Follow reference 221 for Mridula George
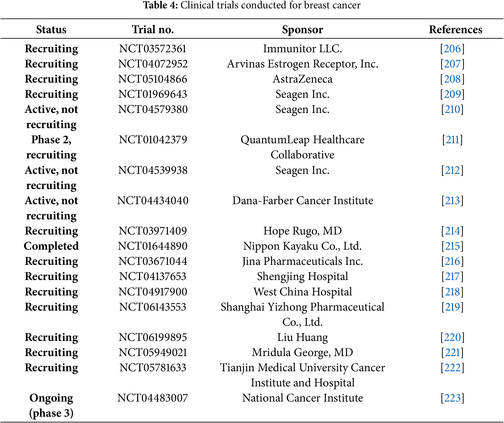 [x=452, y=353]
